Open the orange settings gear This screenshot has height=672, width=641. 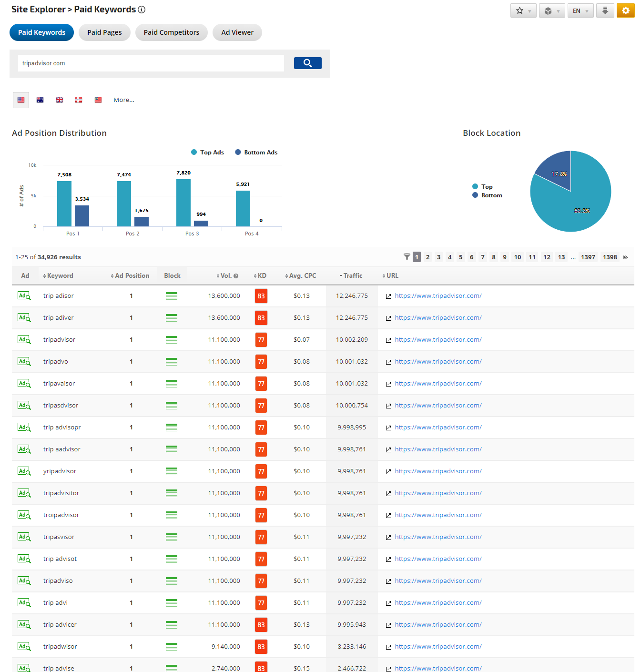(625, 10)
